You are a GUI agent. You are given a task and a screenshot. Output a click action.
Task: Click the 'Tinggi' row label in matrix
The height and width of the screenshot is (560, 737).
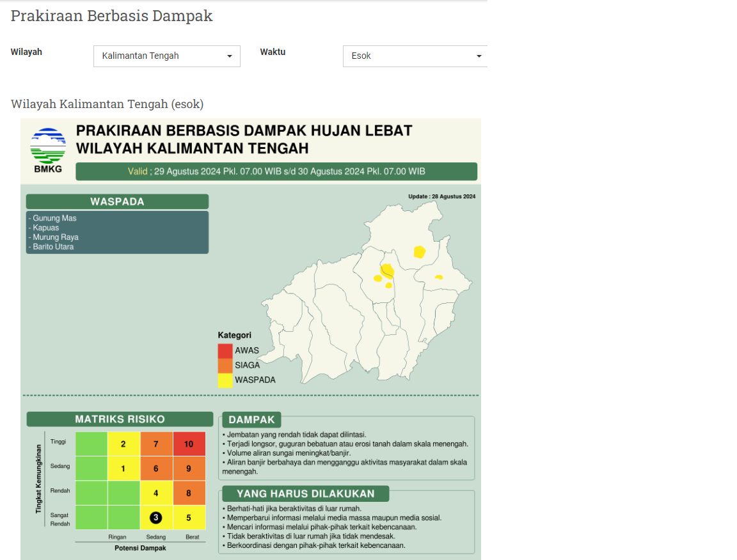58,442
